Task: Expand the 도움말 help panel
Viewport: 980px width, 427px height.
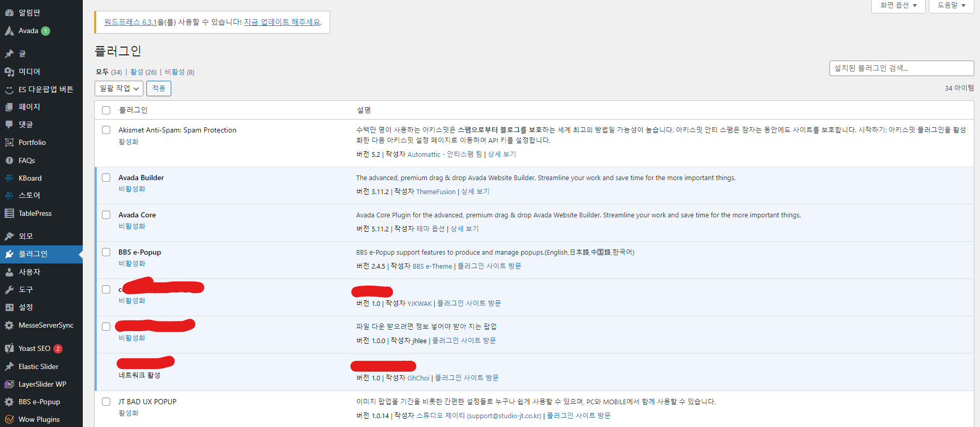Action: (x=952, y=6)
